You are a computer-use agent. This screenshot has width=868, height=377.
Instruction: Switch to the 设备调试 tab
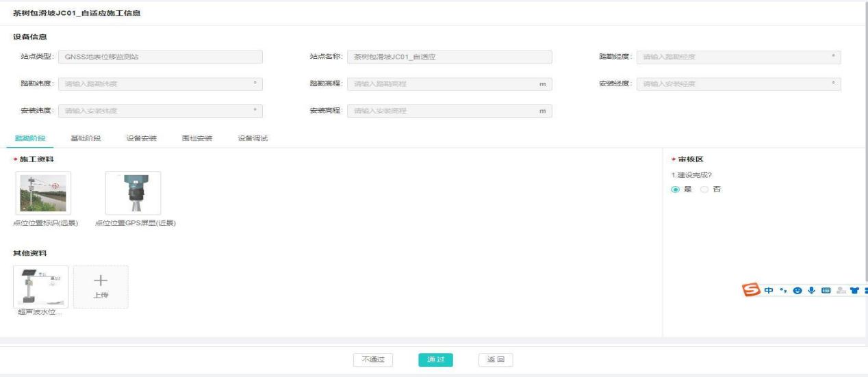[x=253, y=138]
